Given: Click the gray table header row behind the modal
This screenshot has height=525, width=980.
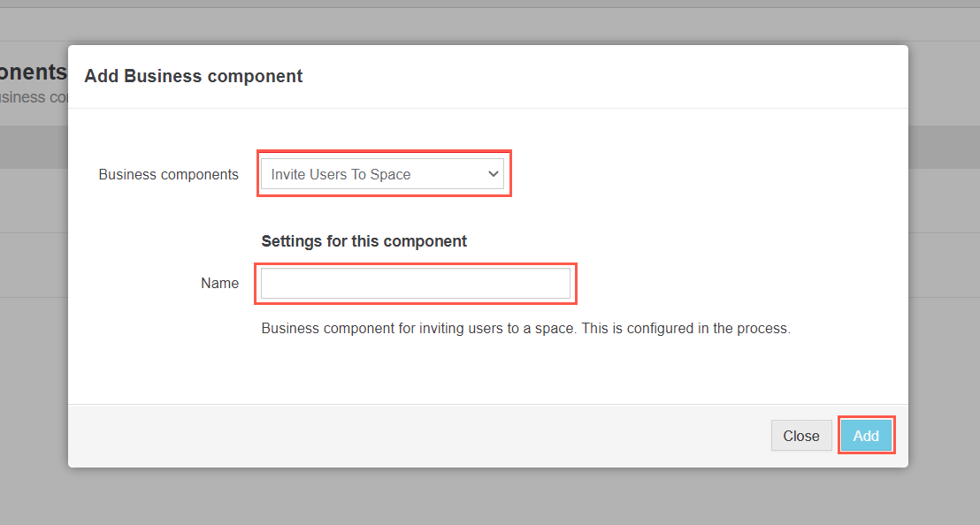Looking at the screenshot, I should 34,147.
